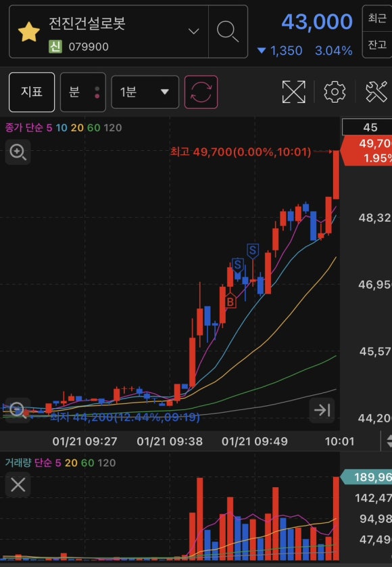
Task: Open the chart drawing tools icon
Action: click(376, 92)
